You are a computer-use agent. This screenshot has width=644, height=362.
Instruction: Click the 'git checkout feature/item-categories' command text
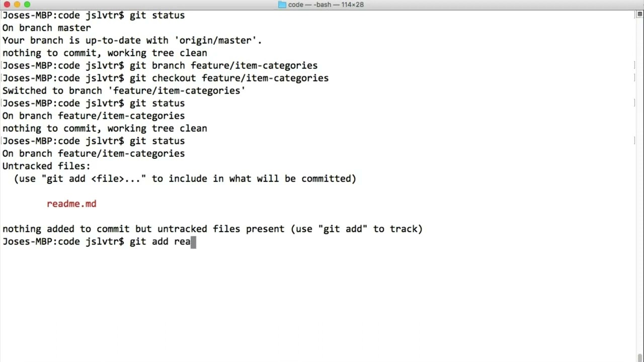click(229, 78)
